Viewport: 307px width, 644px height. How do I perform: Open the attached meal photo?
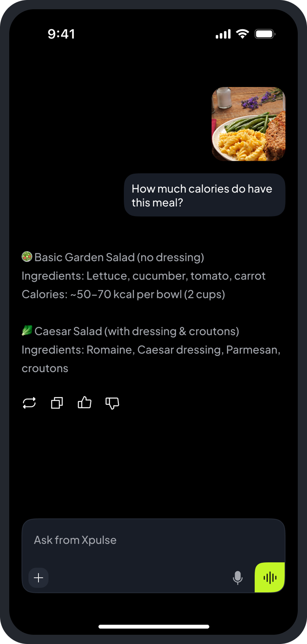tap(249, 124)
